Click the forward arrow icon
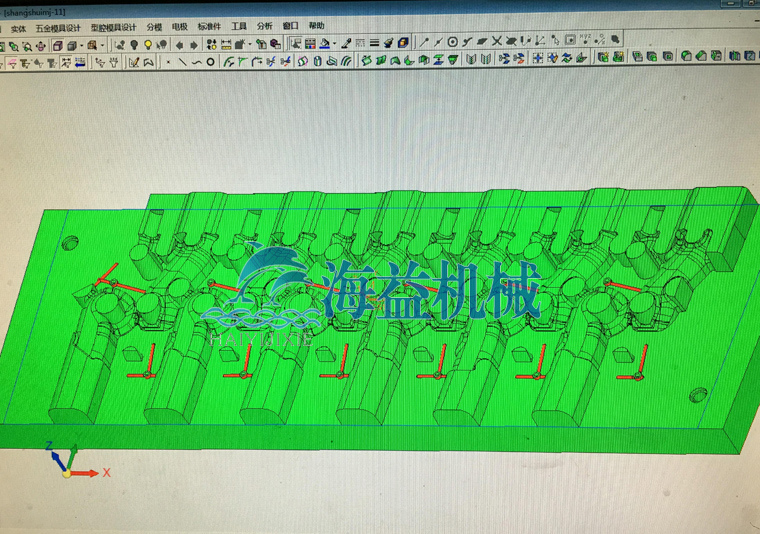Viewport: 760px width, 534px height. click(x=194, y=45)
